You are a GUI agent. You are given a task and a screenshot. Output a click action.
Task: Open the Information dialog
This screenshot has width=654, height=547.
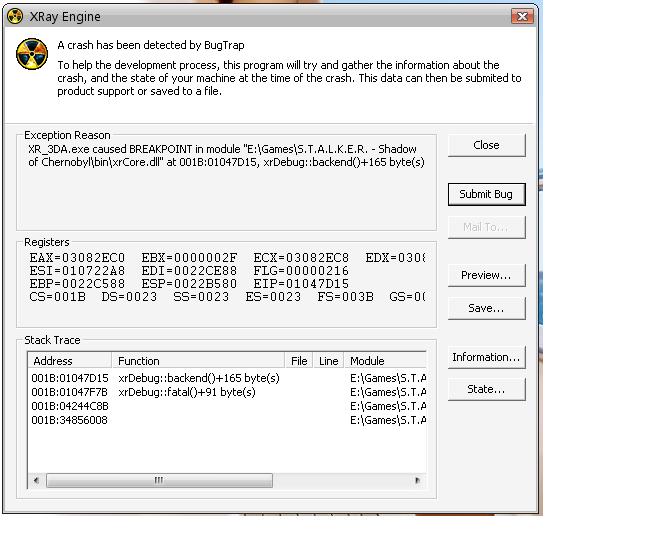(x=486, y=357)
